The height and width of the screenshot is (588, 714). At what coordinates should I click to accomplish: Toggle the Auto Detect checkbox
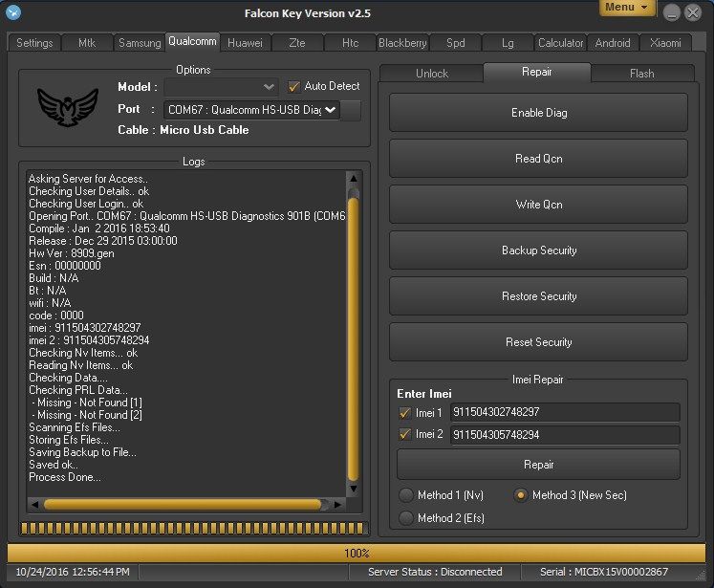tap(293, 86)
